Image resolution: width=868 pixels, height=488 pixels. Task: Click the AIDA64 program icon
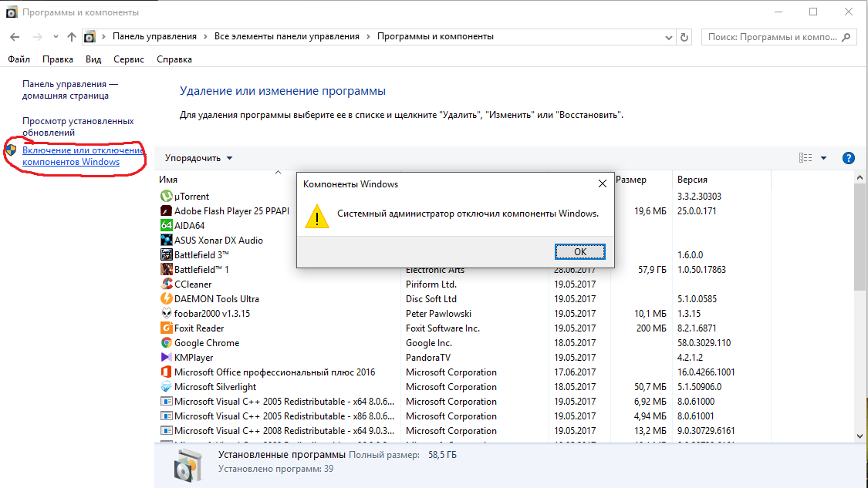click(x=166, y=226)
